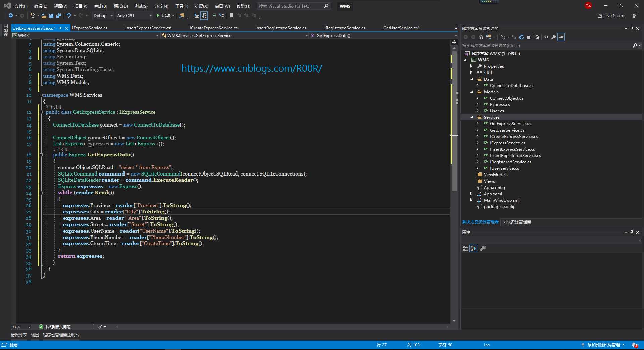Collapse all nodes in Solution Explorer
Image resolution: width=644 pixels, height=350 pixels.
[x=529, y=37]
